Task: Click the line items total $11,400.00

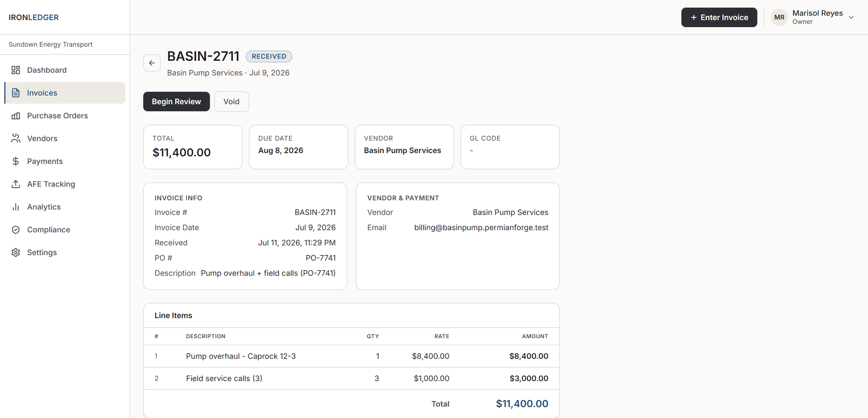Action: 522,404
